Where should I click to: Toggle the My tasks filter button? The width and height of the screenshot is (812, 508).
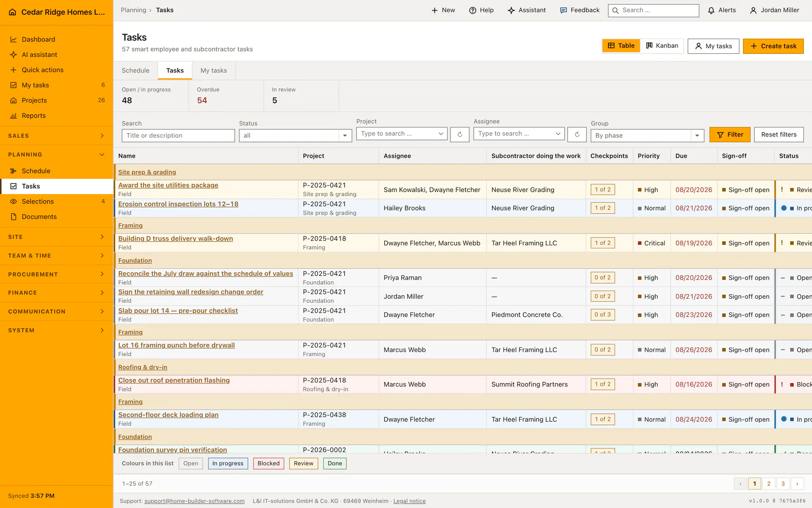714,46
